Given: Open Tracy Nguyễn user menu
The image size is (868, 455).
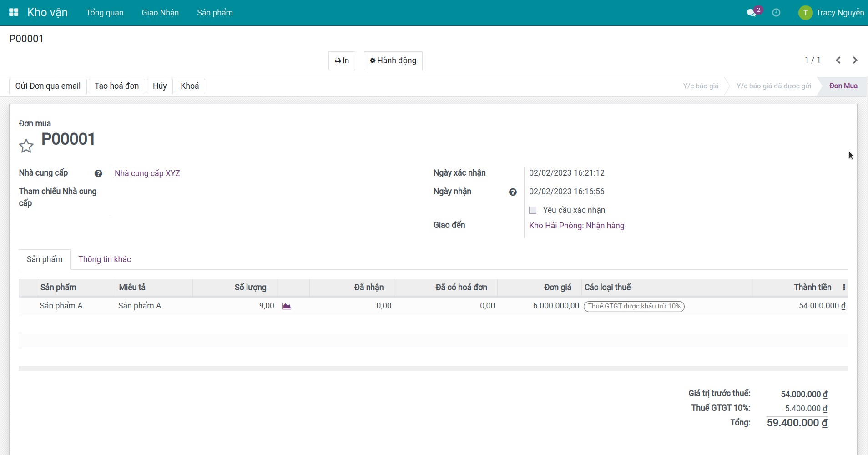Looking at the screenshot, I should coord(831,13).
